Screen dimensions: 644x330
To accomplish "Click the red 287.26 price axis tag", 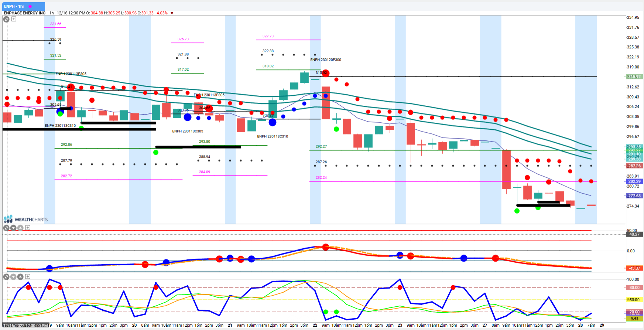I will click(635, 166).
